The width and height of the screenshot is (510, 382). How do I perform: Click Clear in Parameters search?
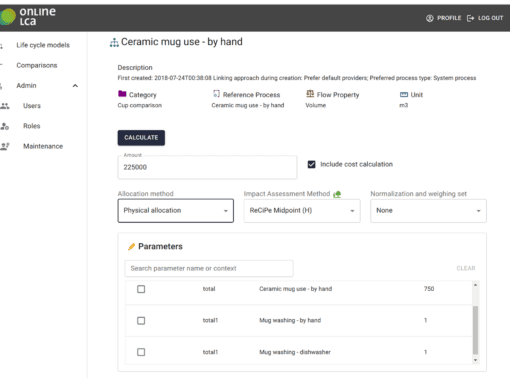point(466,268)
